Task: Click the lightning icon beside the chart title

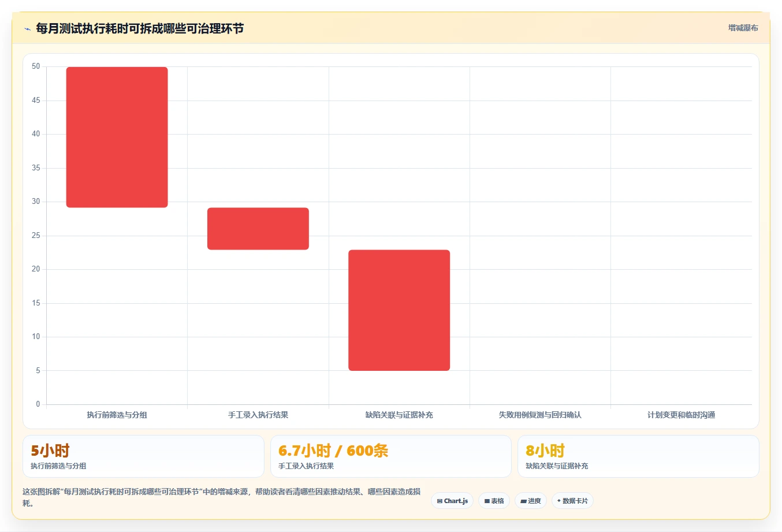Action: tap(27, 28)
